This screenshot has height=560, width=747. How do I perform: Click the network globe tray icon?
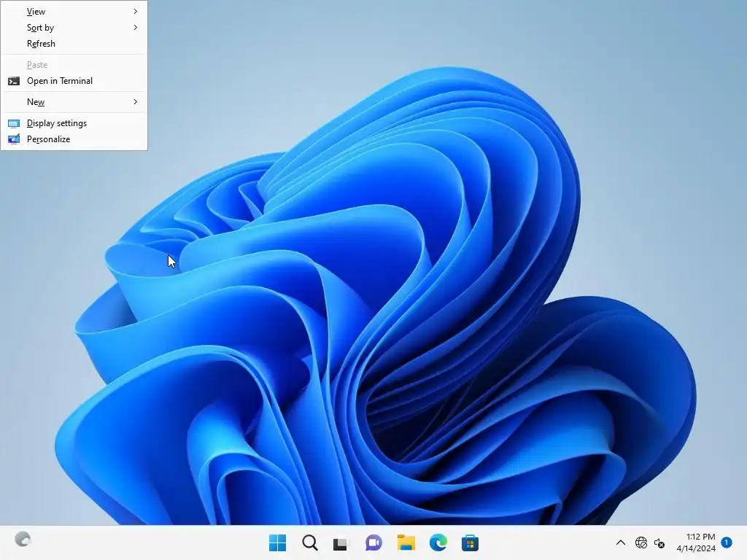[x=640, y=542]
